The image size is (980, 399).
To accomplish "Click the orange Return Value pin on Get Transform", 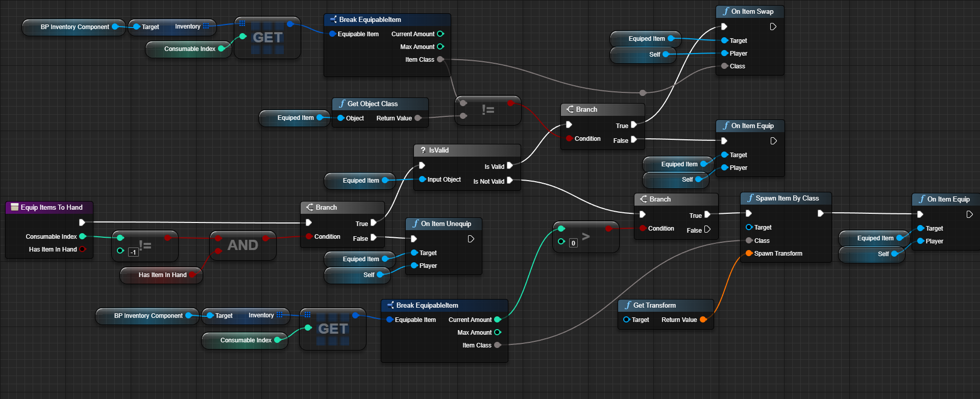I will click(703, 319).
